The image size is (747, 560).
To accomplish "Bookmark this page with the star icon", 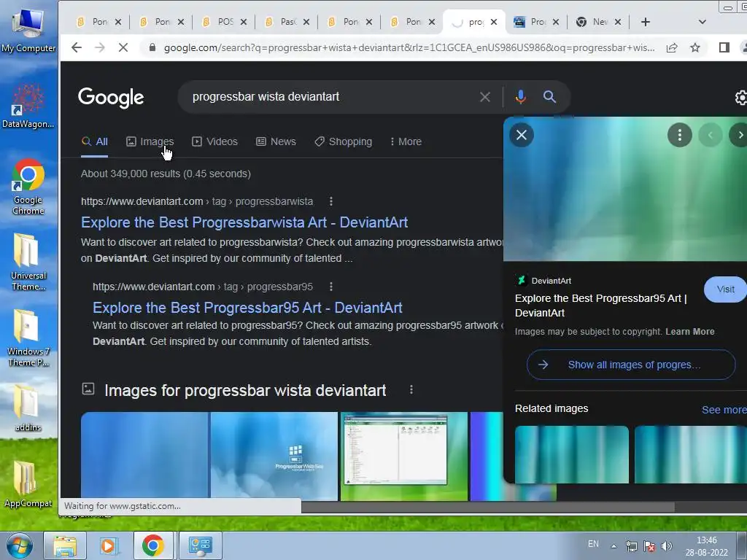I will click(695, 47).
